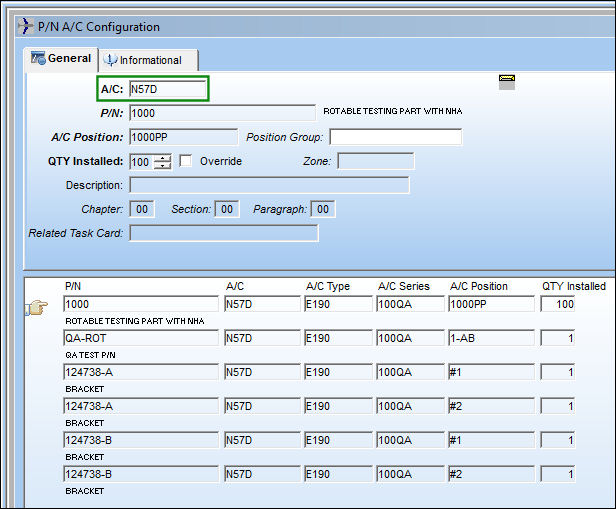Click the ROTABLE TESTING PART WITH NHA label beside P/N
The height and width of the screenshot is (509, 616).
tap(392, 111)
